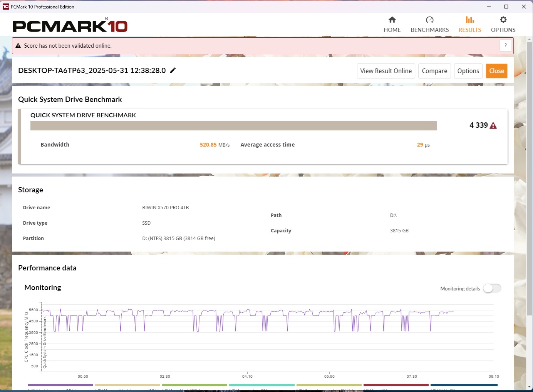The width and height of the screenshot is (533, 392).
Task: Toggle the red CPU Load legend
Action: [396, 386]
